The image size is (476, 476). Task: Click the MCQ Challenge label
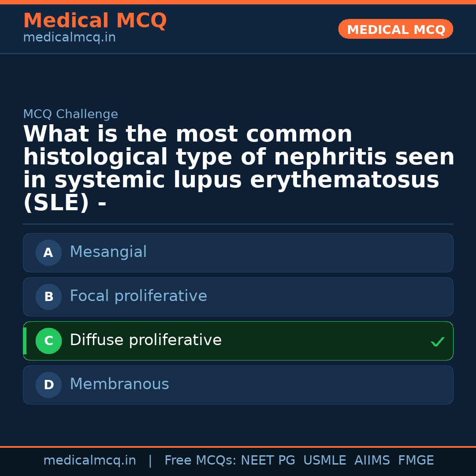[71, 115]
